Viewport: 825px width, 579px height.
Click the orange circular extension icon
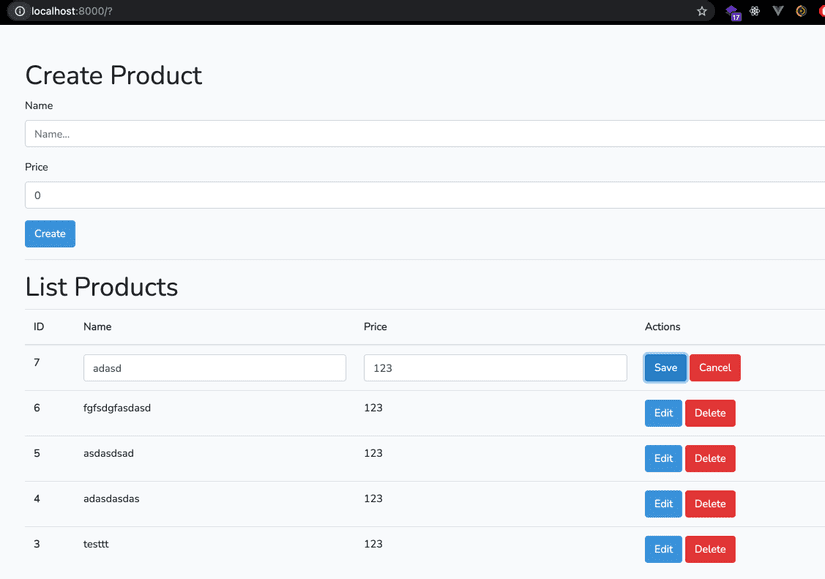(x=801, y=11)
